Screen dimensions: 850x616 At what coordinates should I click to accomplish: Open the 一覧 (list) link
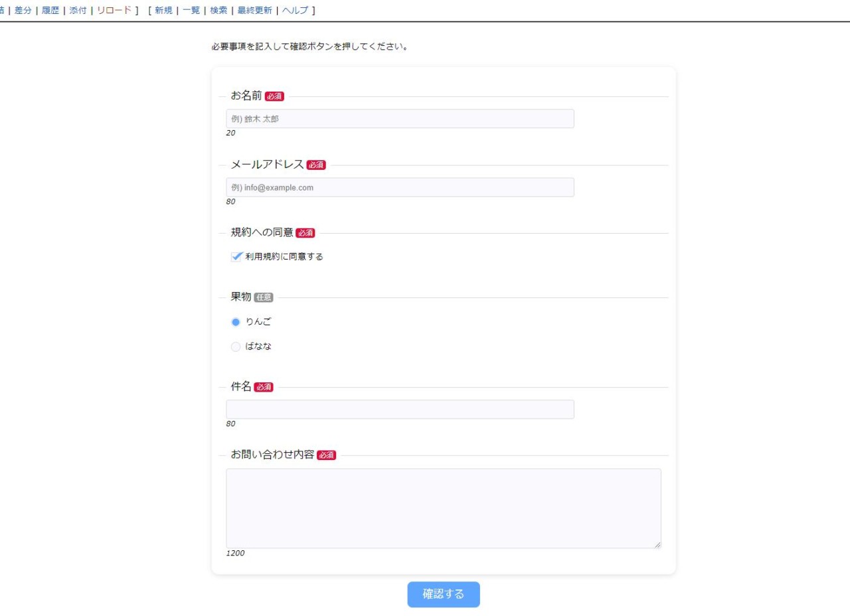coord(191,11)
